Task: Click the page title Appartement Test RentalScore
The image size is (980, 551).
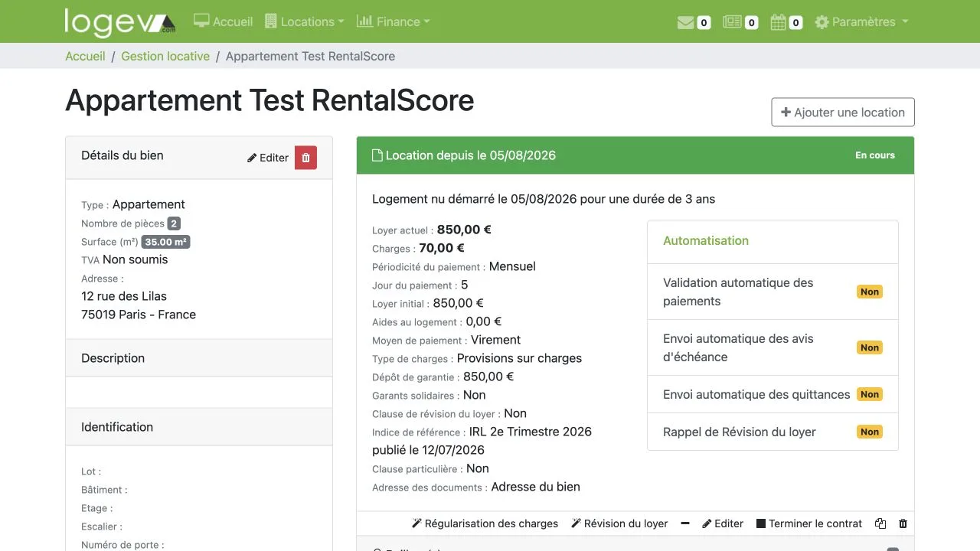Action: 269,100
